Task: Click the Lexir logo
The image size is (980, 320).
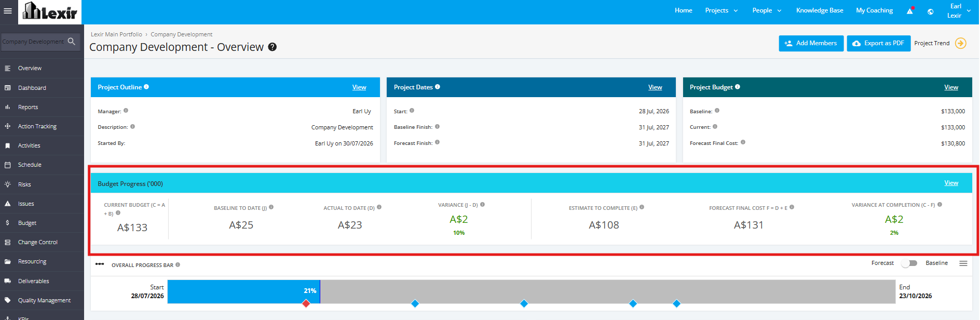Action: point(50,11)
